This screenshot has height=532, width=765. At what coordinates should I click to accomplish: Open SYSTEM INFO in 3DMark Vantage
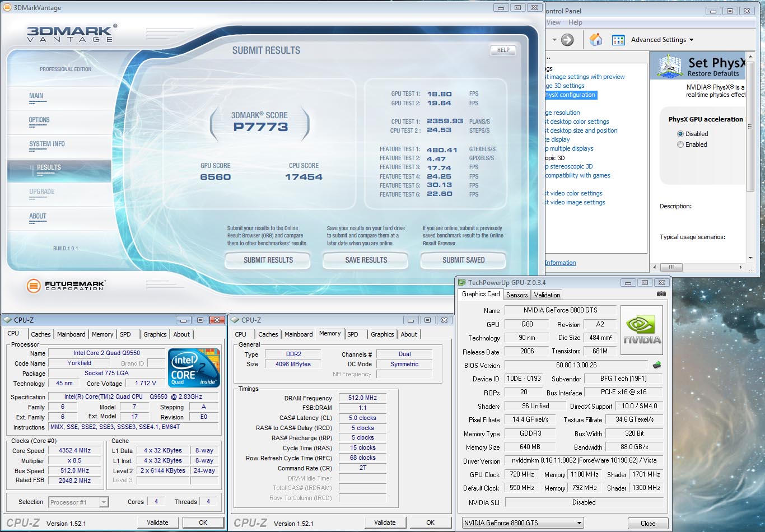point(47,144)
